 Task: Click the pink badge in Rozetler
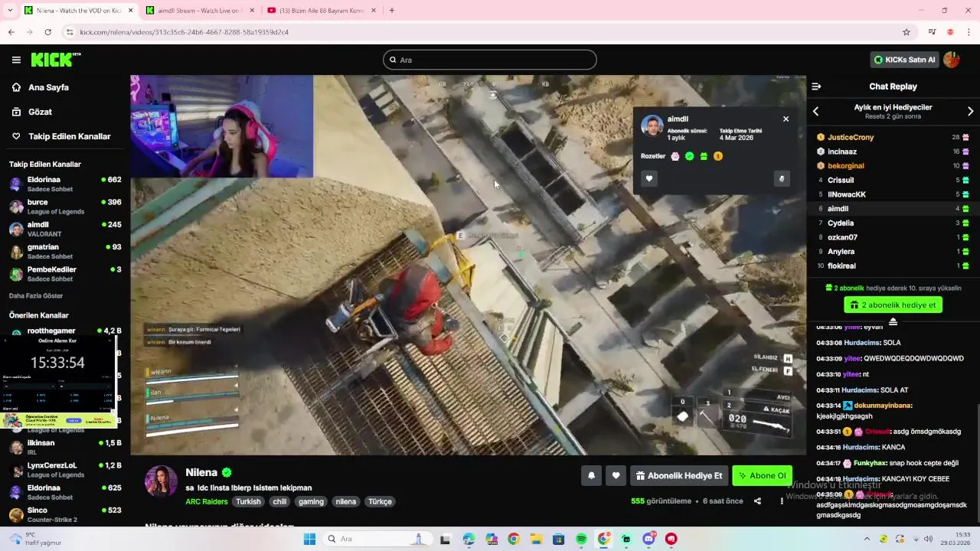[675, 156]
